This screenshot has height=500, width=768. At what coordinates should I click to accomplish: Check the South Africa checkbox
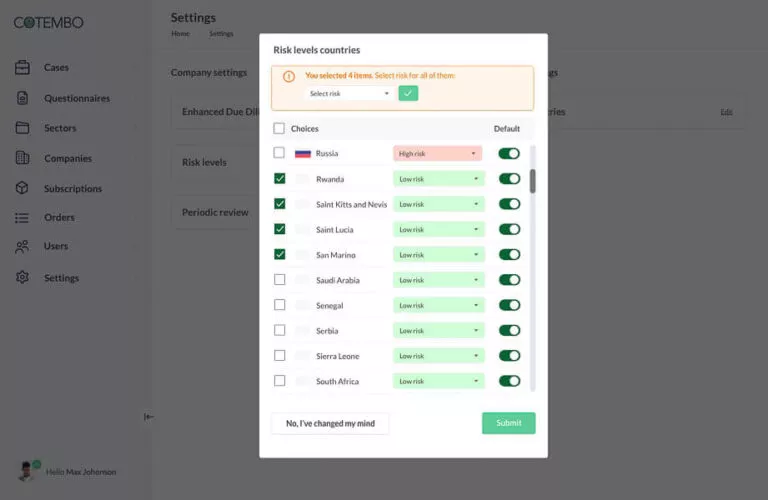point(280,381)
